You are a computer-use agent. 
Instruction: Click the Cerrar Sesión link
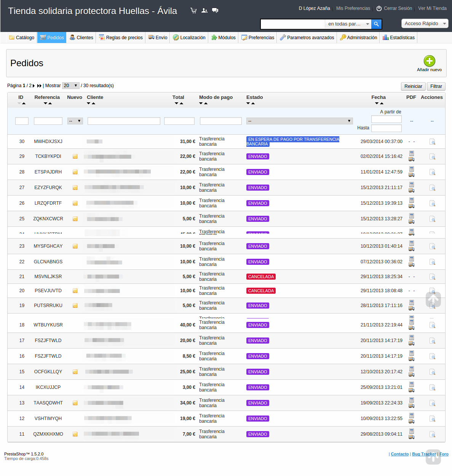pyautogui.click(x=394, y=8)
